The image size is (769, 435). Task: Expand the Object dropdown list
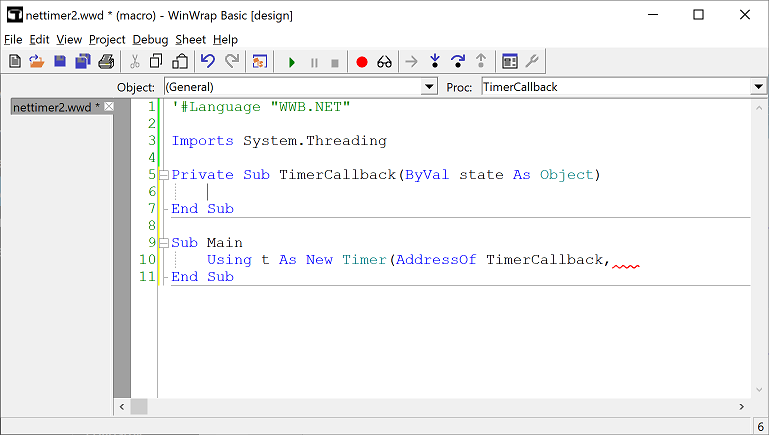(x=429, y=87)
